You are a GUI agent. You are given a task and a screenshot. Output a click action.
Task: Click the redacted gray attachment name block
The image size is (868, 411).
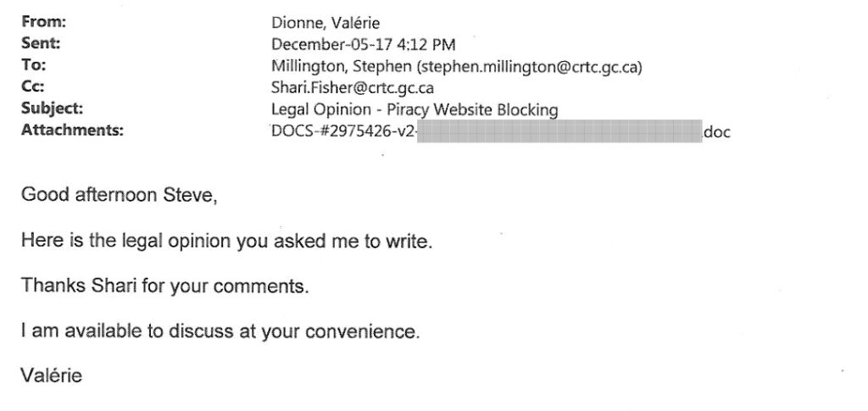(x=559, y=131)
